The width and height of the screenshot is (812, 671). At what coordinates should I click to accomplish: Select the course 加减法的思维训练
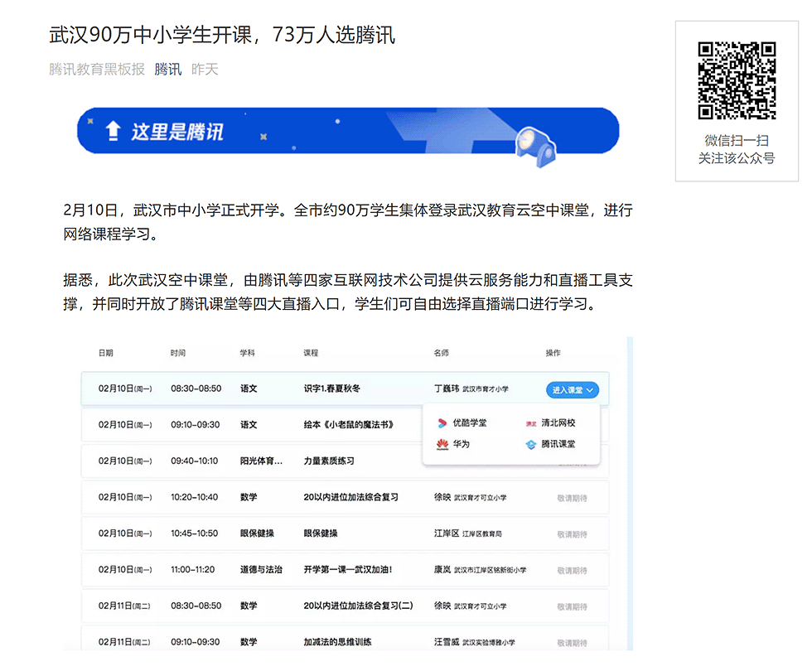[338, 642]
